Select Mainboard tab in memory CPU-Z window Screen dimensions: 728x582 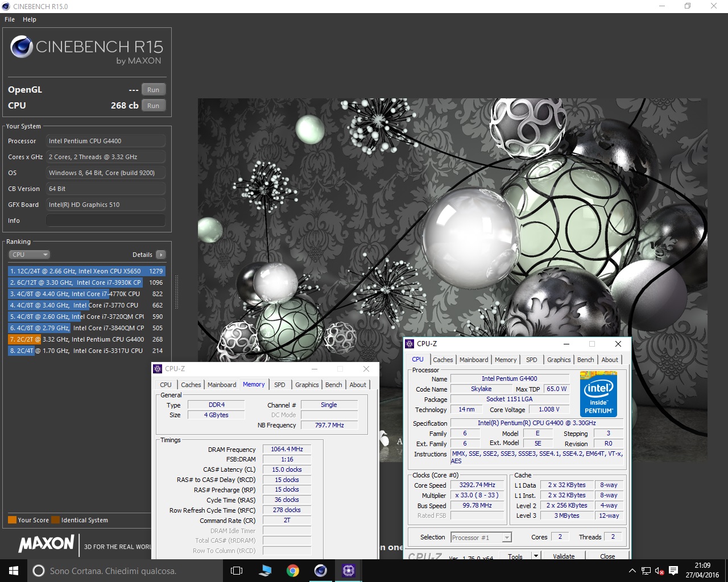(222, 385)
